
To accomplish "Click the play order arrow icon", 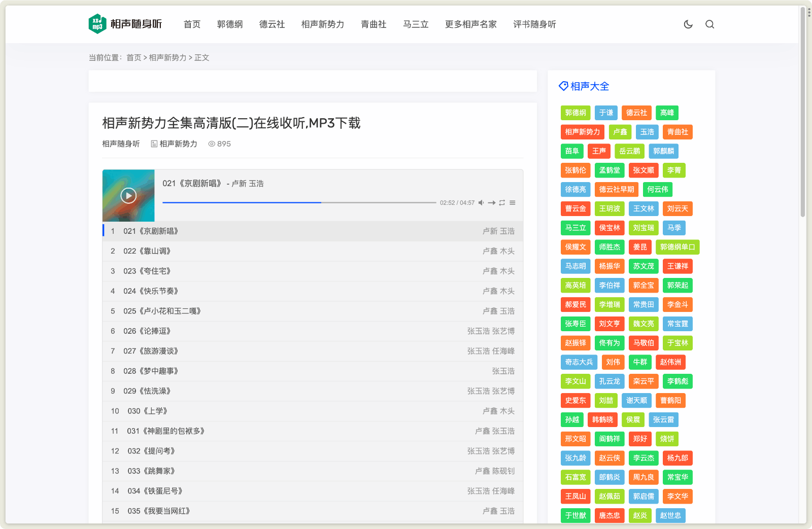I will coord(492,203).
